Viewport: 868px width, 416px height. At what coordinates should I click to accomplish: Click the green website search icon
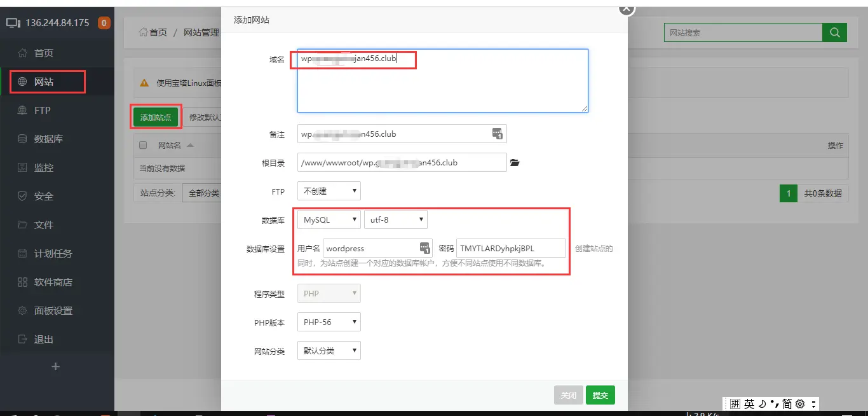coord(835,32)
